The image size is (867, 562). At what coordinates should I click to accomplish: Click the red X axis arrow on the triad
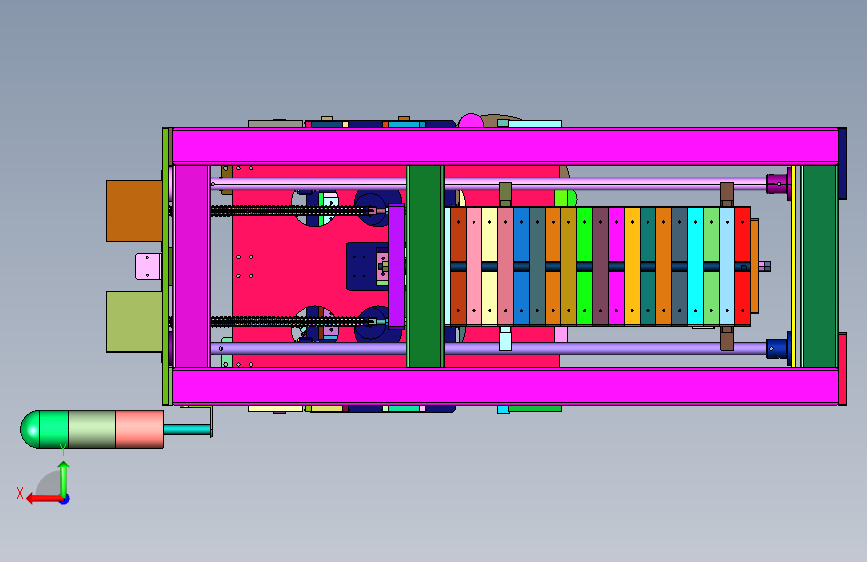click(x=43, y=499)
